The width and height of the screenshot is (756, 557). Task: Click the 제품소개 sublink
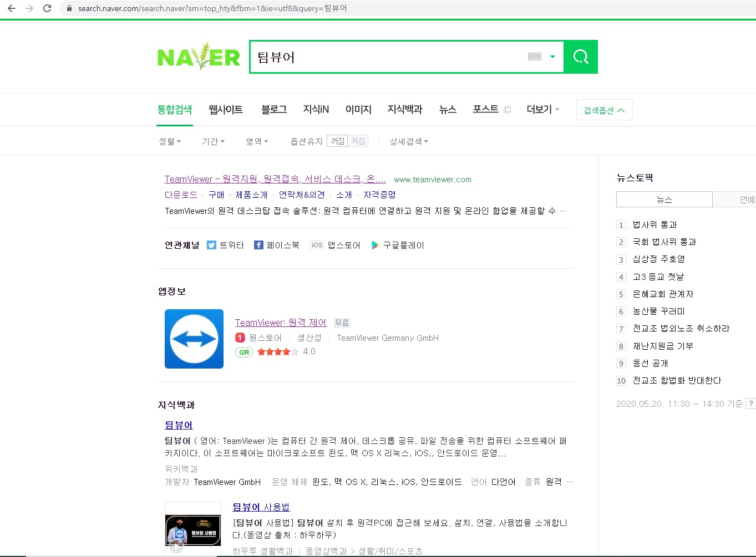click(251, 195)
